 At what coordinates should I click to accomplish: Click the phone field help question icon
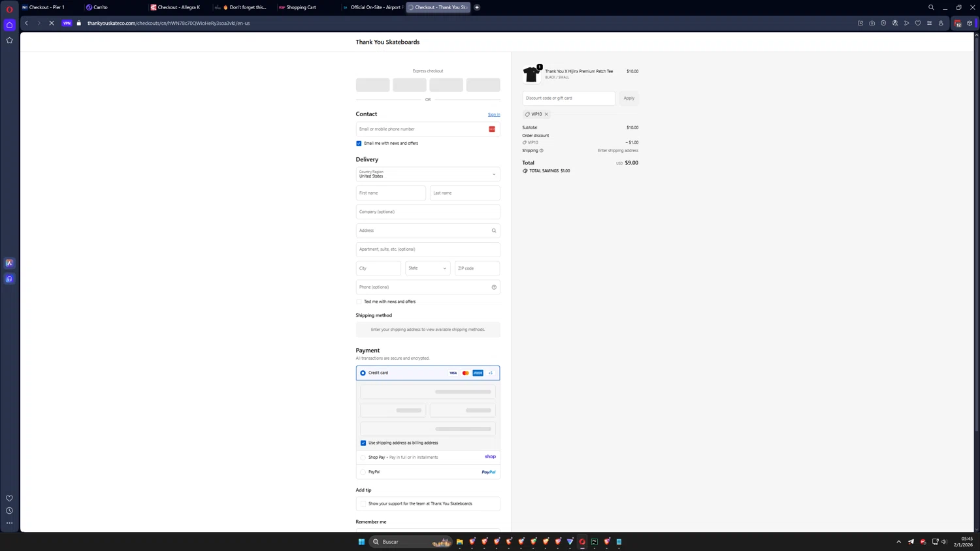click(x=494, y=287)
